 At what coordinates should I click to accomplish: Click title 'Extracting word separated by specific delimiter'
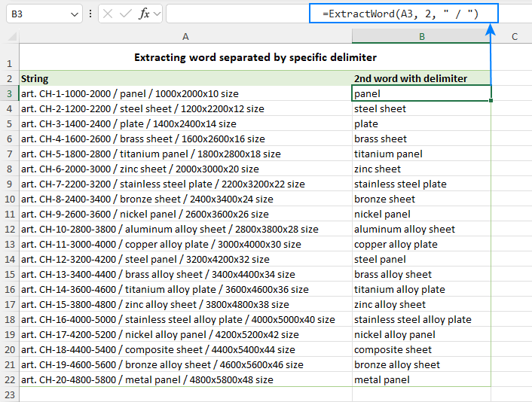[255, 57]
